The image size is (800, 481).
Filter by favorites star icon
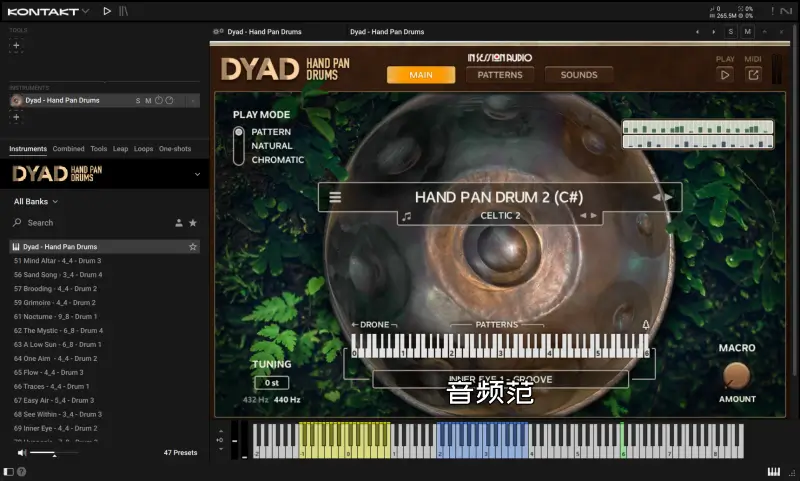[193, 223]
